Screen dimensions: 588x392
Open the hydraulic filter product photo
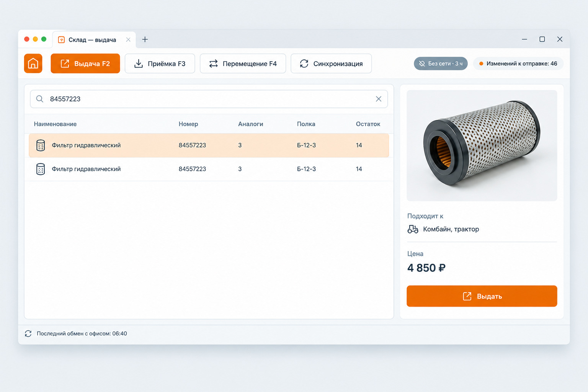click(482, 145)
